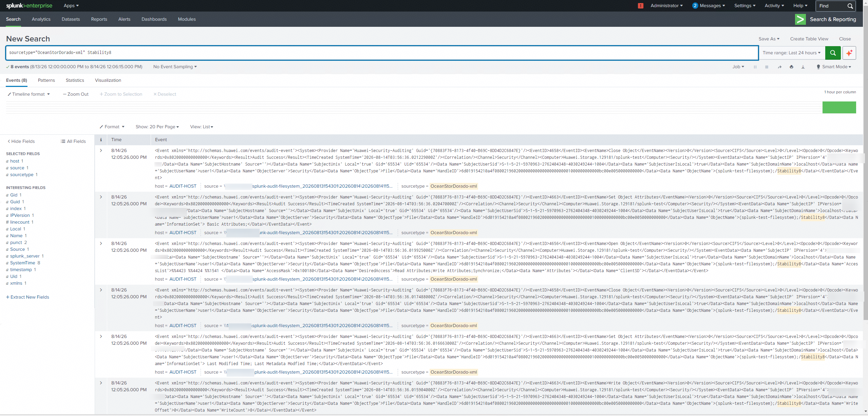This screenshot has width=868, height=416.
Task: Click the Close link near Save As
Action: [845, 39]
